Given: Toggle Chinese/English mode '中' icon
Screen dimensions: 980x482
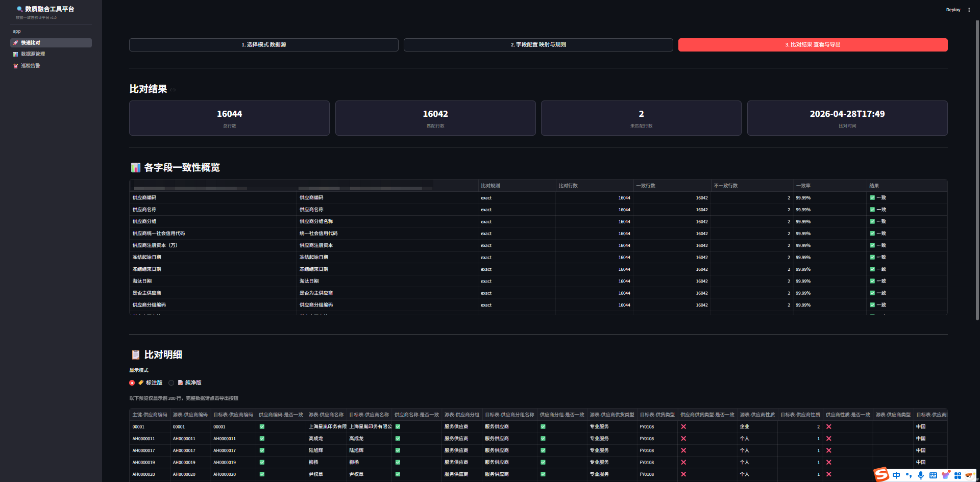Looking at the screenshot, I should [x=896, y=475].
